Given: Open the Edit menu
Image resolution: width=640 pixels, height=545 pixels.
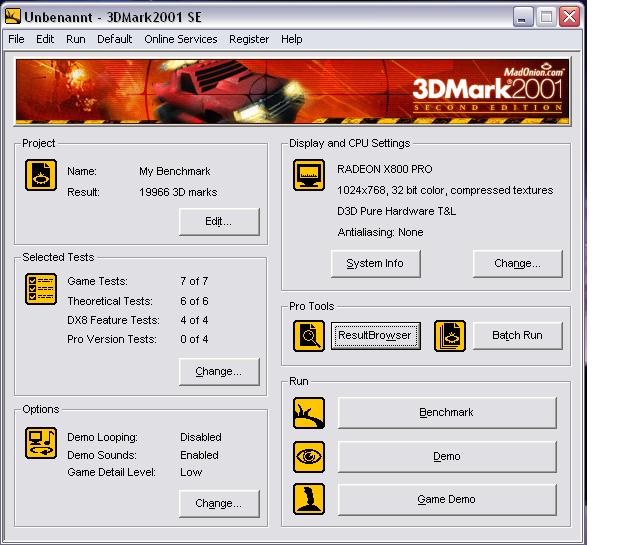Looking at the screenshot, I should [45, 39].
